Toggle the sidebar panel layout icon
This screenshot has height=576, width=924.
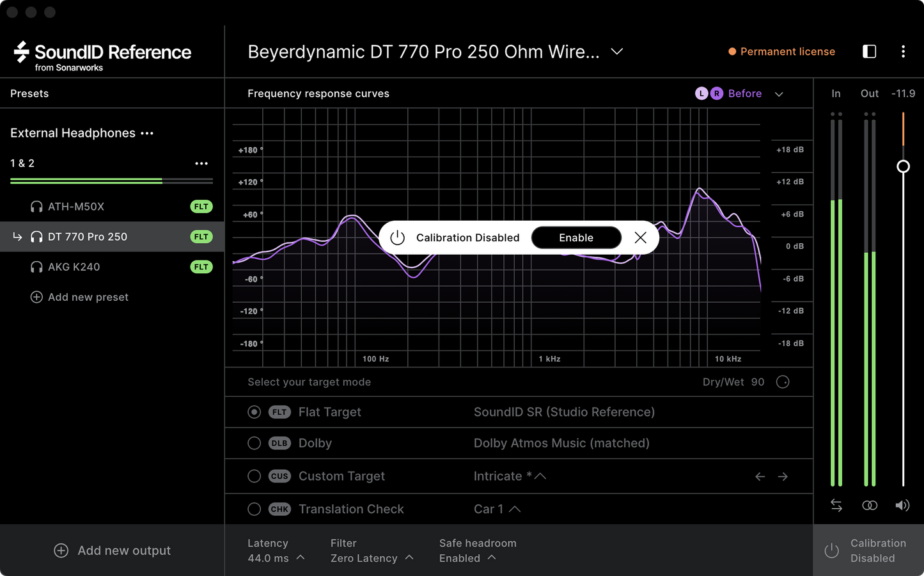pyautogui.click(x=869, y=52)
